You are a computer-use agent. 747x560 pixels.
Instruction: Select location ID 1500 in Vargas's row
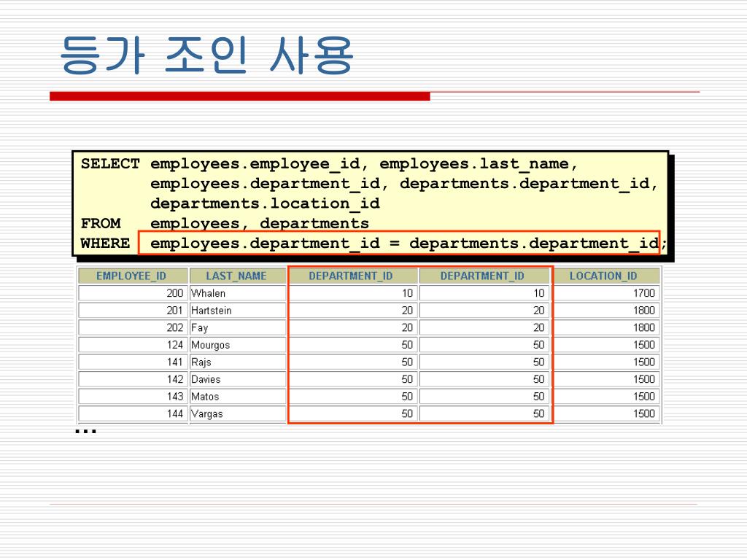(606, 413)
